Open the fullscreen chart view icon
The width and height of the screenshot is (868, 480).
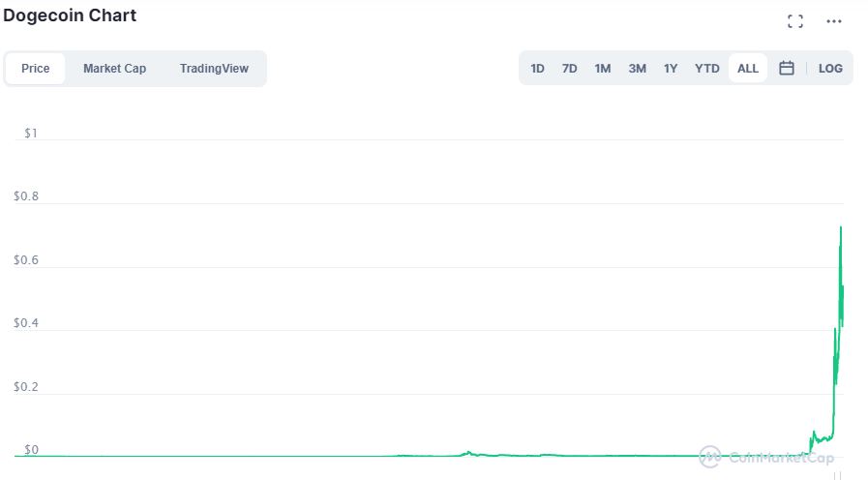tap(794, 21)
